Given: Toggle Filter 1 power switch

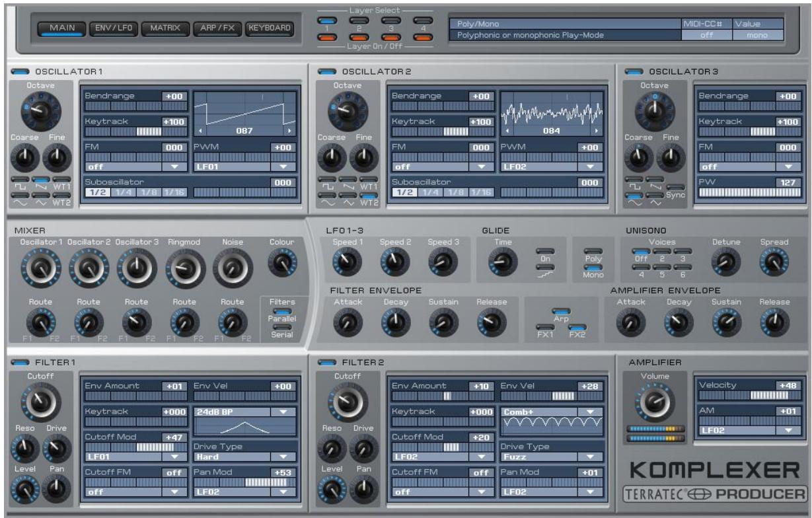Looking at the screenshot, I should [20, 361].
